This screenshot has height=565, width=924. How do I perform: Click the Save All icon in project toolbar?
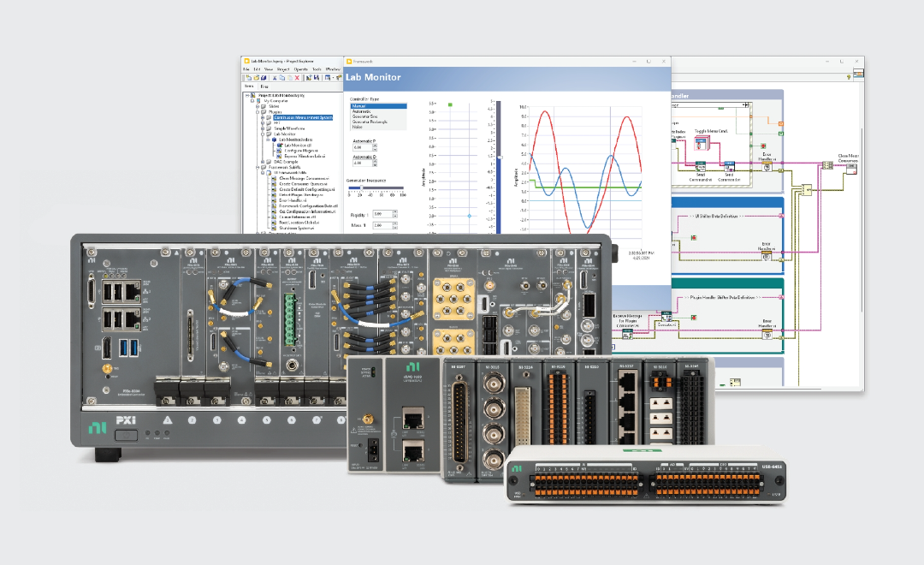point(264,78)
